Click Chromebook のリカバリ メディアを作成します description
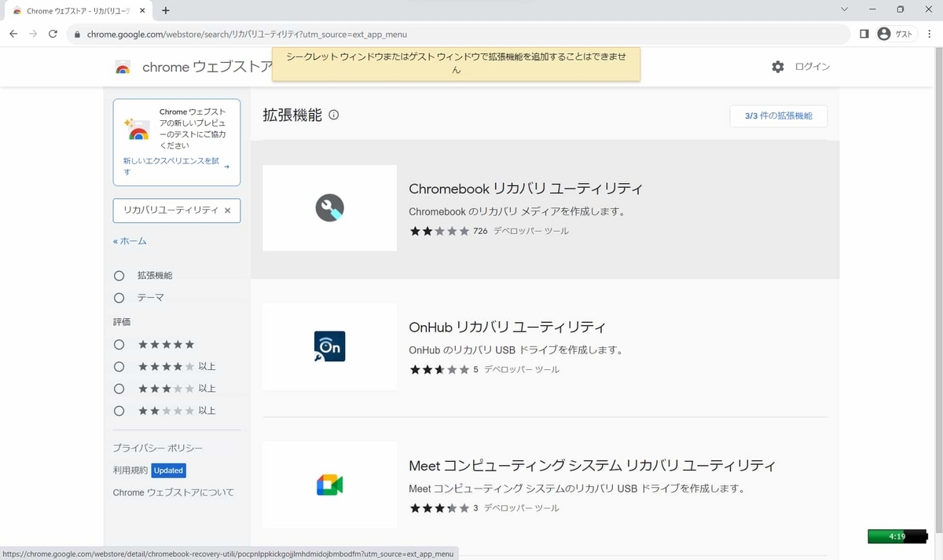Viewport: 943px width, 560px height. 517,211
